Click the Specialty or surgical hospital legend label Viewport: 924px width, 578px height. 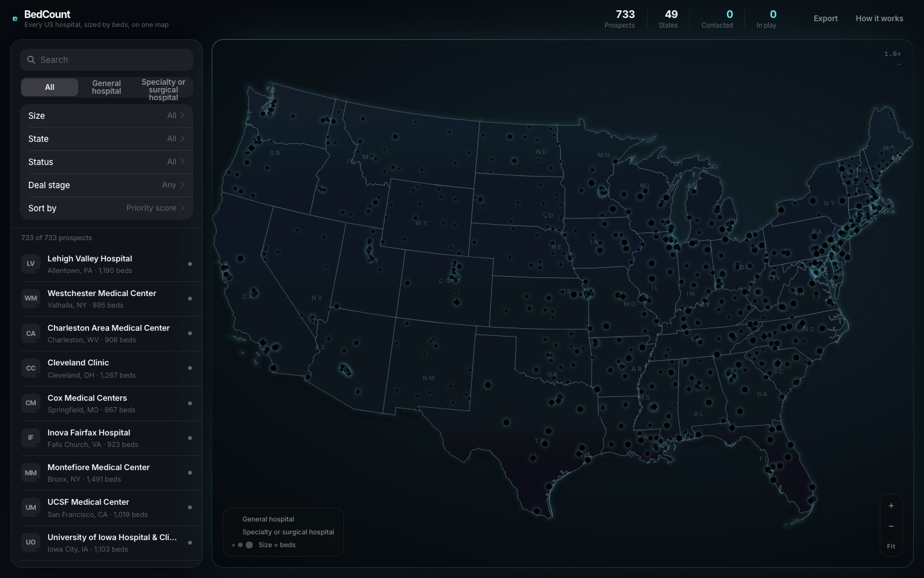click(288, 532)
